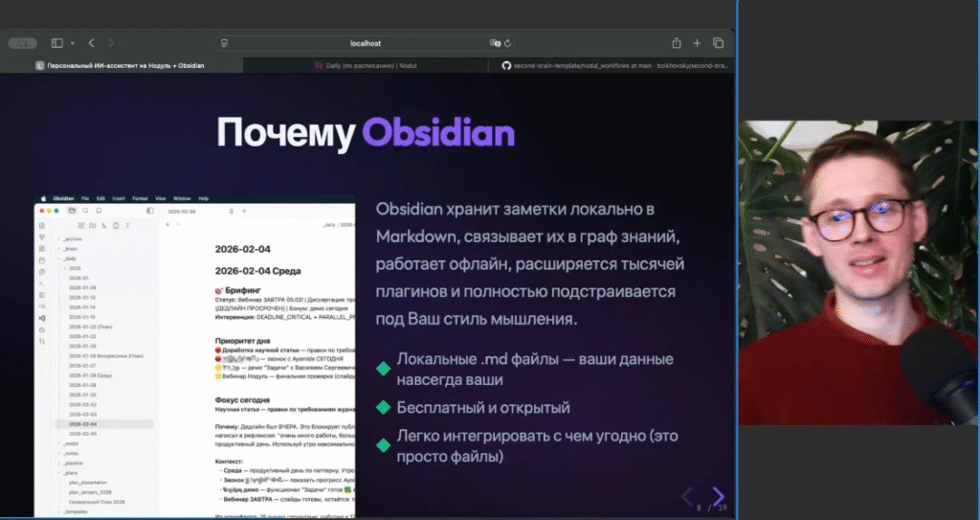The image size is (980, 520).
Task: Create a new note in Obsidian explorer
Action: (81, 225)
